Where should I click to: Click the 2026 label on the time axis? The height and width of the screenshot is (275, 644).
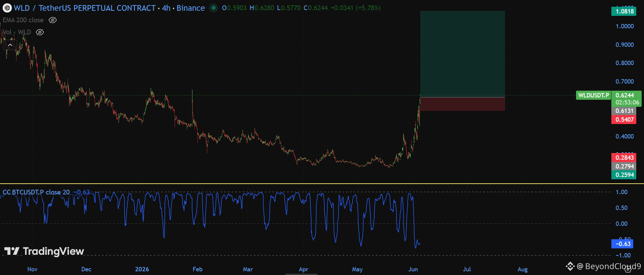point(142,269)
